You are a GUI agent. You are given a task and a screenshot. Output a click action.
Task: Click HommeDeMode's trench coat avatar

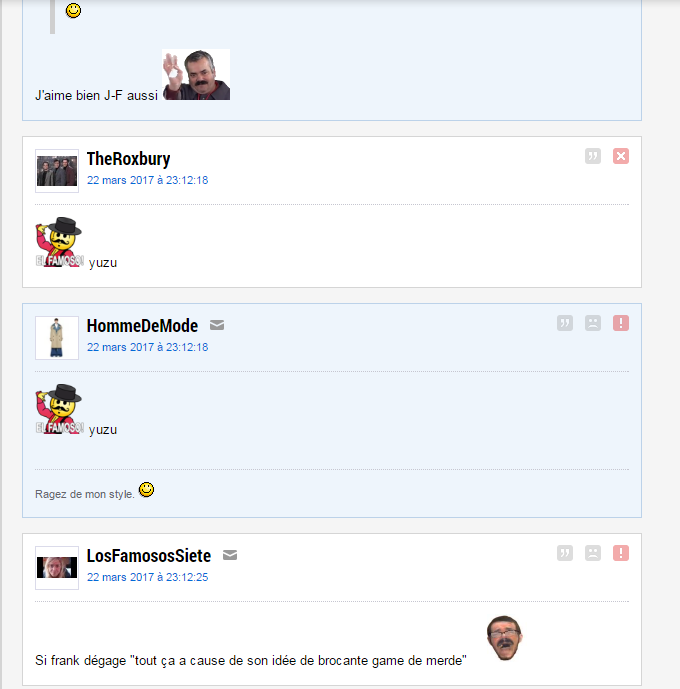57,338
